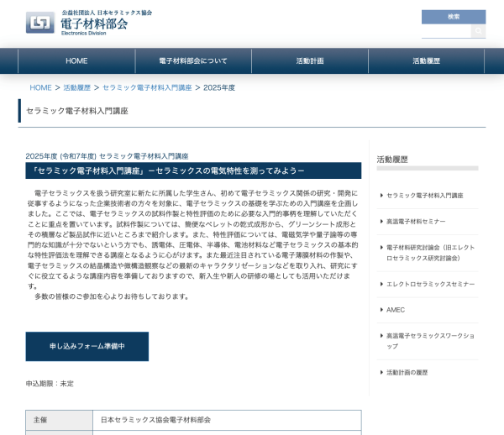
Task: Click the magnifier search icon
Action: 478,31
